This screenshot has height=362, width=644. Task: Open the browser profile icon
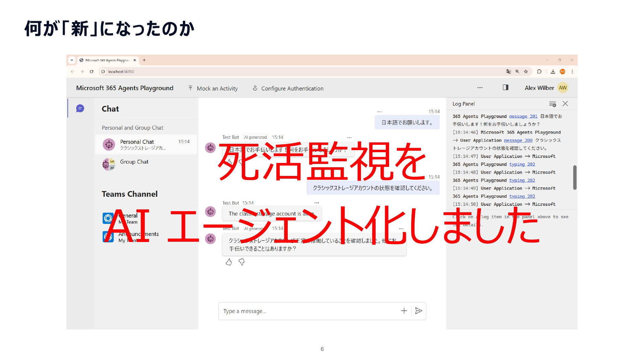562,71
